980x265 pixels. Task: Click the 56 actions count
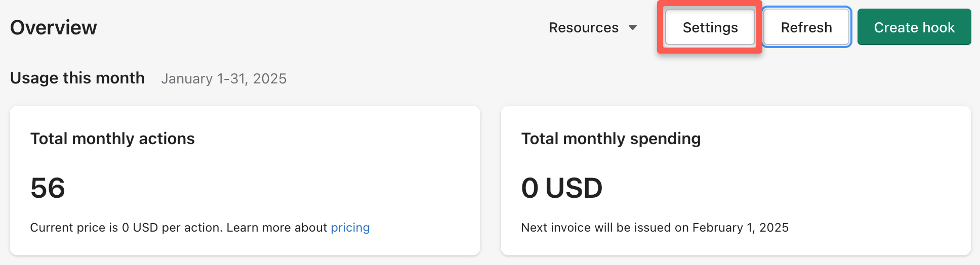point(48,188)
